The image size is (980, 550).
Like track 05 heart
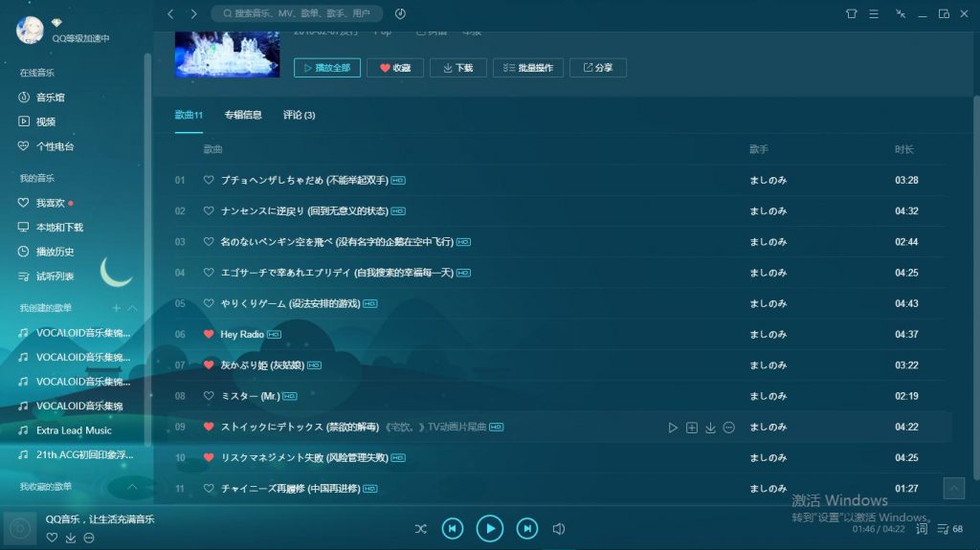coord(209,303)
